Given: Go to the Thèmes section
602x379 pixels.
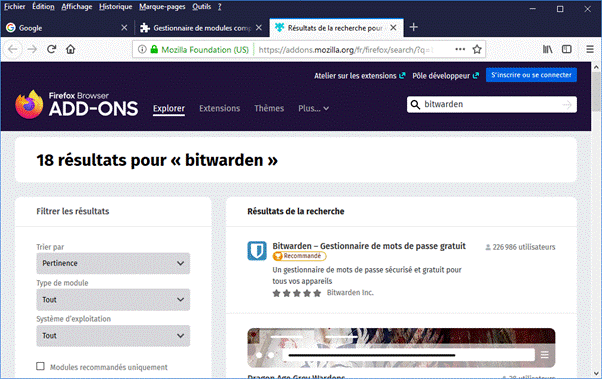Looking at the screenshot, I should pos(269,109).
